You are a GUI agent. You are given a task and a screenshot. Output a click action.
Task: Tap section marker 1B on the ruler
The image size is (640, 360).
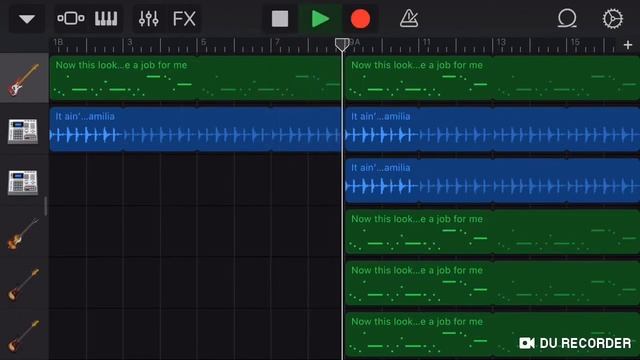58,42
